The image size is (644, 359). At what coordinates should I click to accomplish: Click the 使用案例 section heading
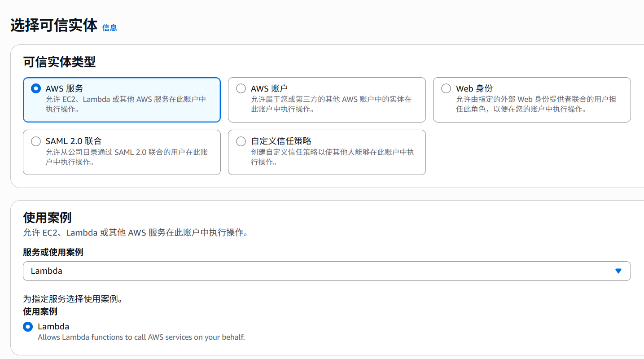pos(47,218)
